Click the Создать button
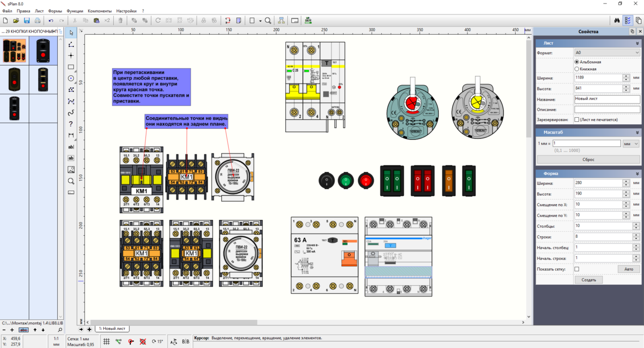644x348 pixels. click(x=588, y=280)
